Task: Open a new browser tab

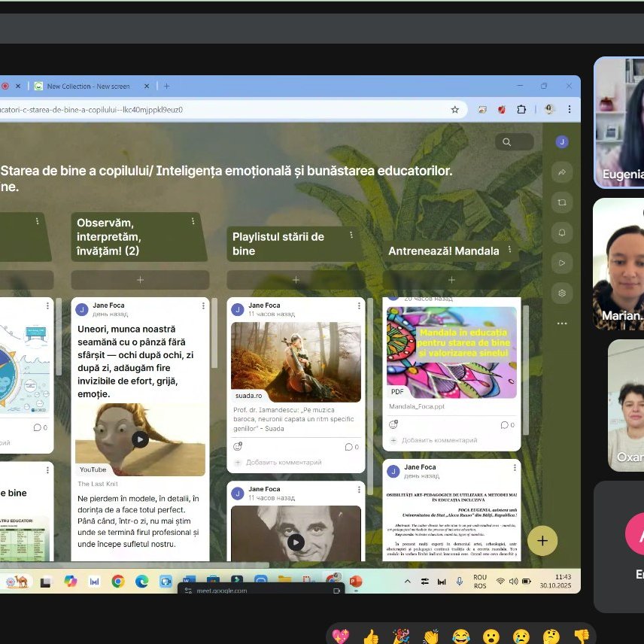Action: [166, 87]
